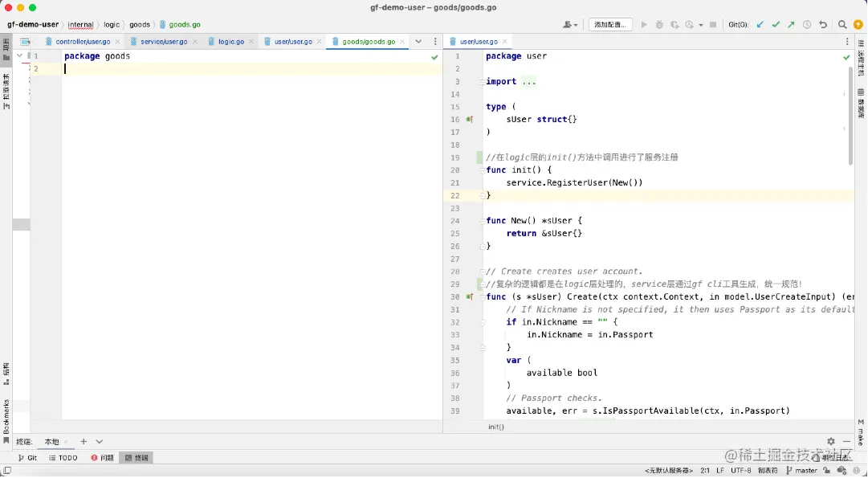Click the Profiler run icon
This screenshot has height=478, width=868.
(689, 24)
